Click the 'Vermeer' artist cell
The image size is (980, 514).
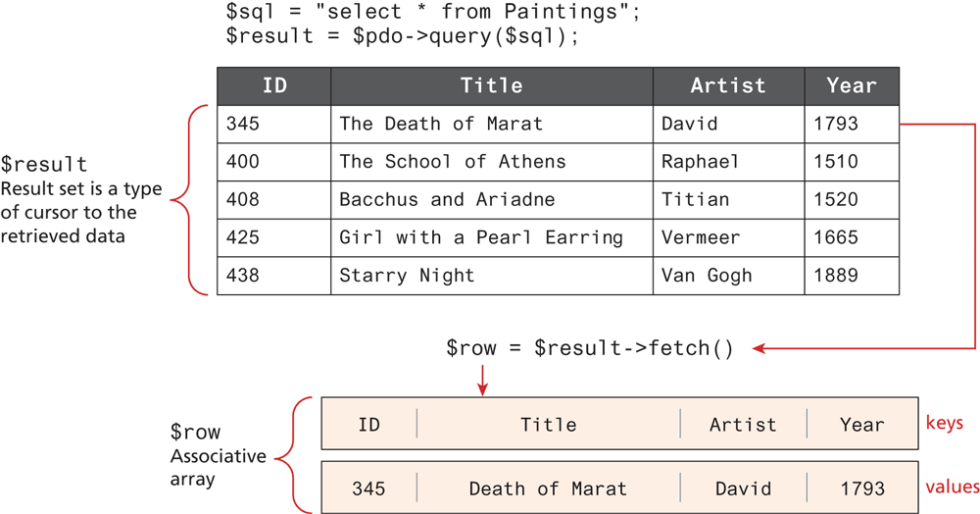coord(701,237)
